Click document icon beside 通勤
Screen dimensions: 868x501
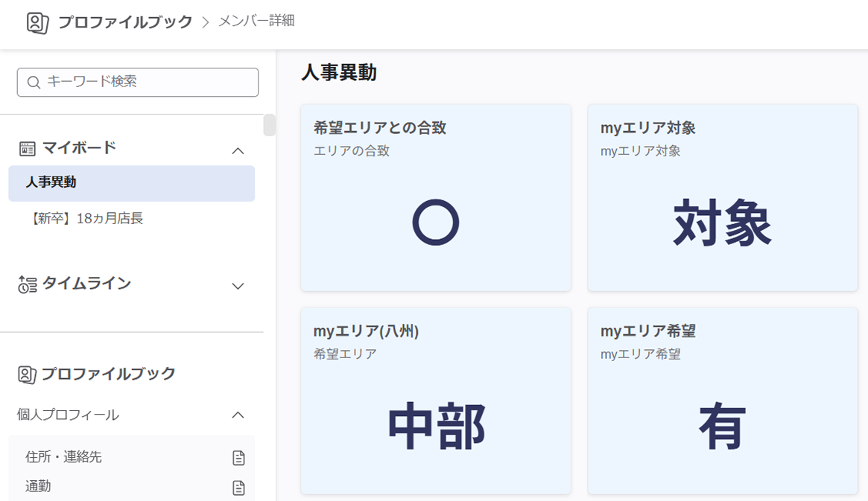click(238, 488)
